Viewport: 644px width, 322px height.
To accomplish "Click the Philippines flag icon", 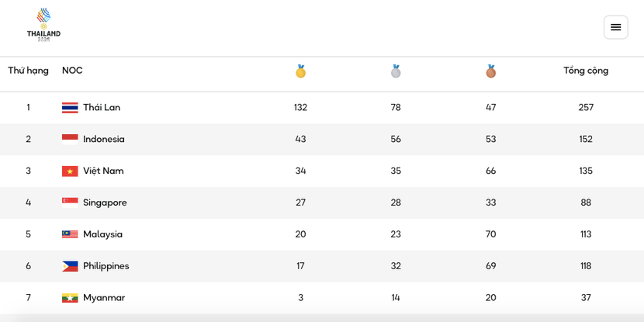I will tap(70, 266).
